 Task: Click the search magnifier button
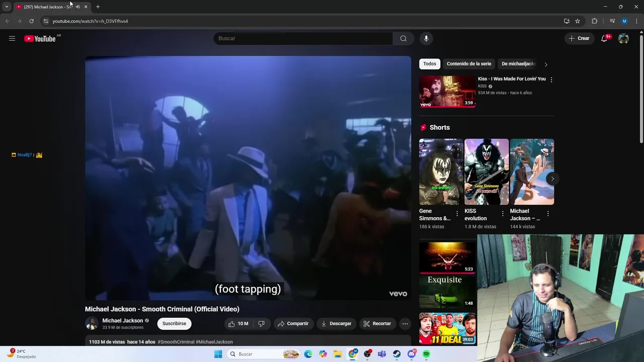tap(404, 38)
